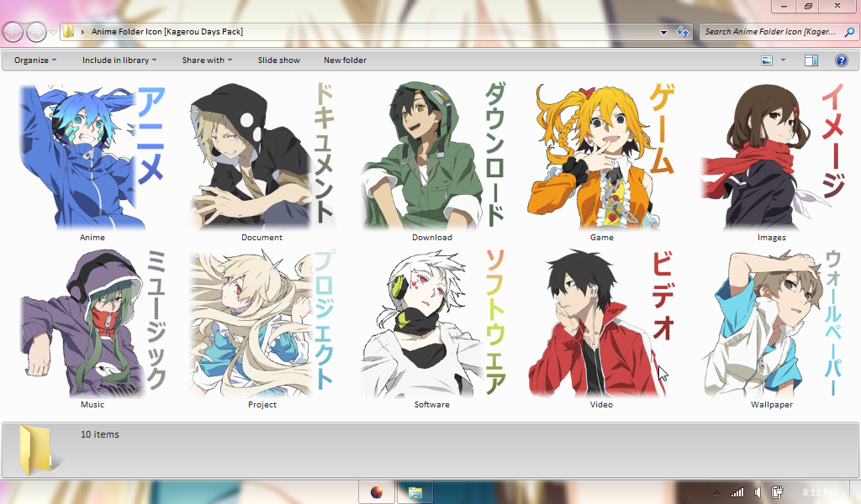Minimize the Explorer window

784,6
